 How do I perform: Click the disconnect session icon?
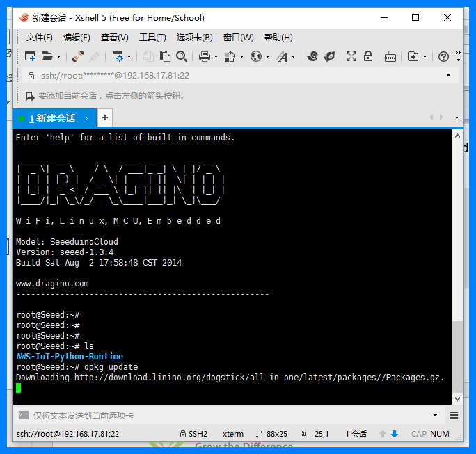[x=95, y=56]
